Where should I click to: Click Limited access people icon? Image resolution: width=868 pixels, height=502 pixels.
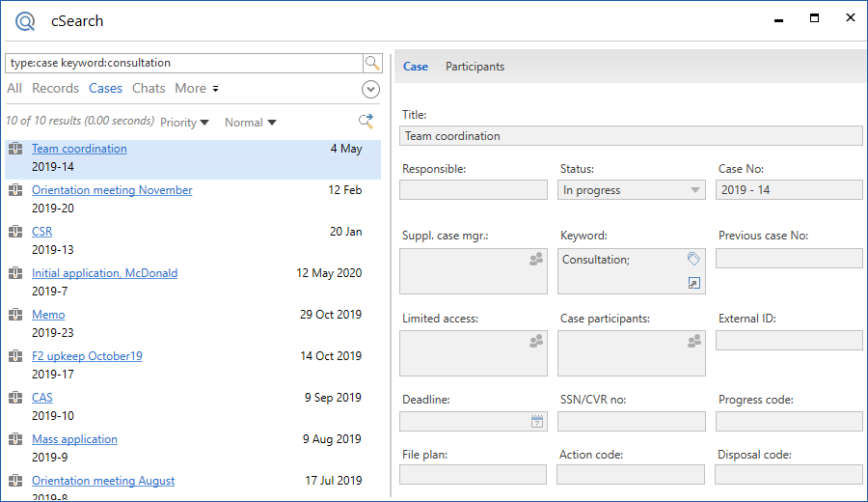tap(535, 341)
